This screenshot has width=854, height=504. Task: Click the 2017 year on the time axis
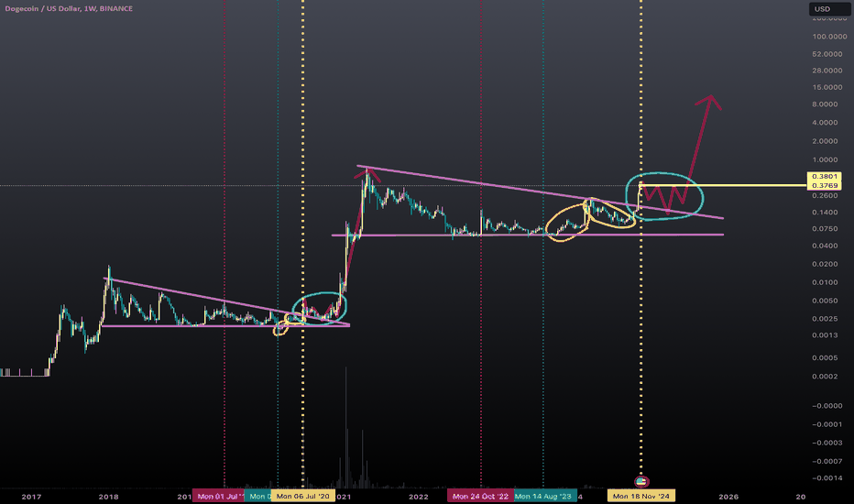pos(31,497)
